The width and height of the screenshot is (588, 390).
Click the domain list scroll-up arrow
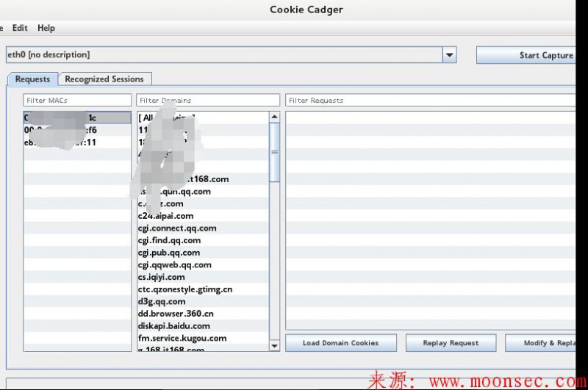[274, 117]
